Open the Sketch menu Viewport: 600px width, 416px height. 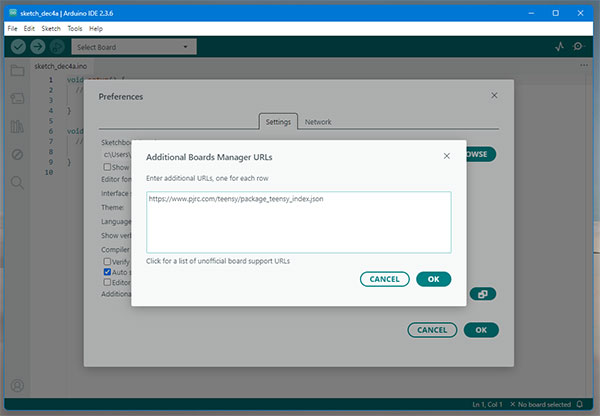click(x=51, y=29)
